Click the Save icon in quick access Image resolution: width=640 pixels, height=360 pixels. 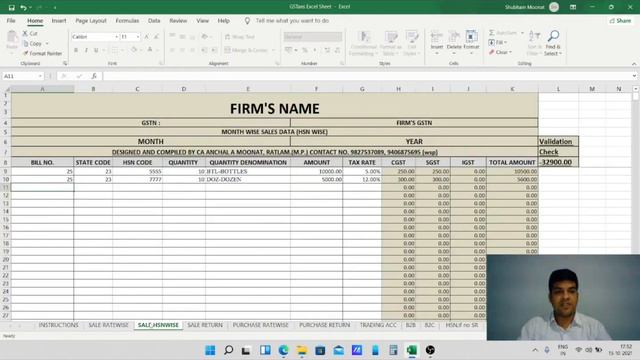[x=11, y=7]
